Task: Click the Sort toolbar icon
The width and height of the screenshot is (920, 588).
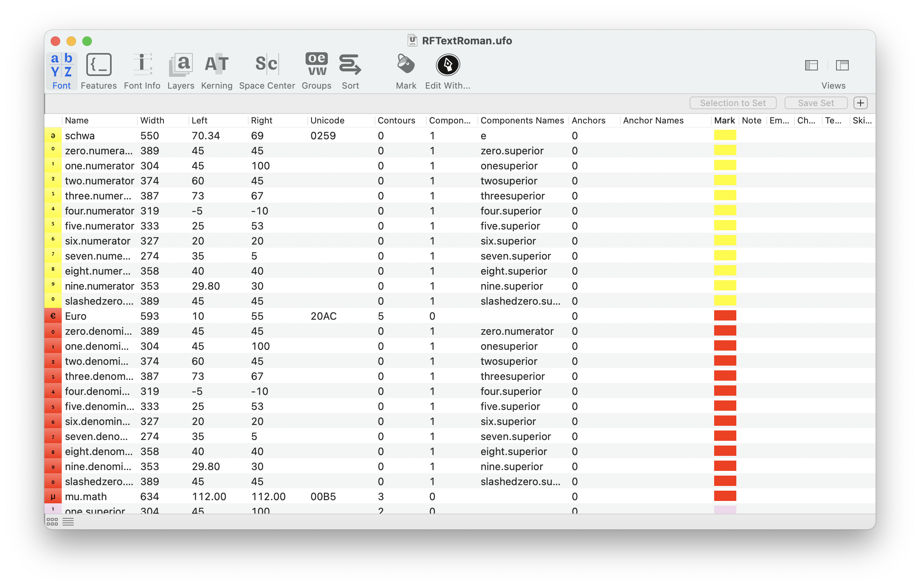Action: pos(350,65)
